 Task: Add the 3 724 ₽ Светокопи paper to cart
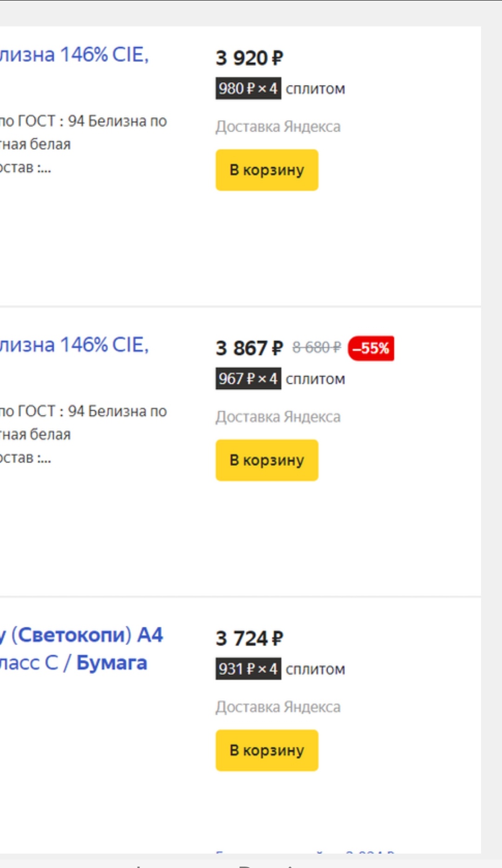coord(267,750)
